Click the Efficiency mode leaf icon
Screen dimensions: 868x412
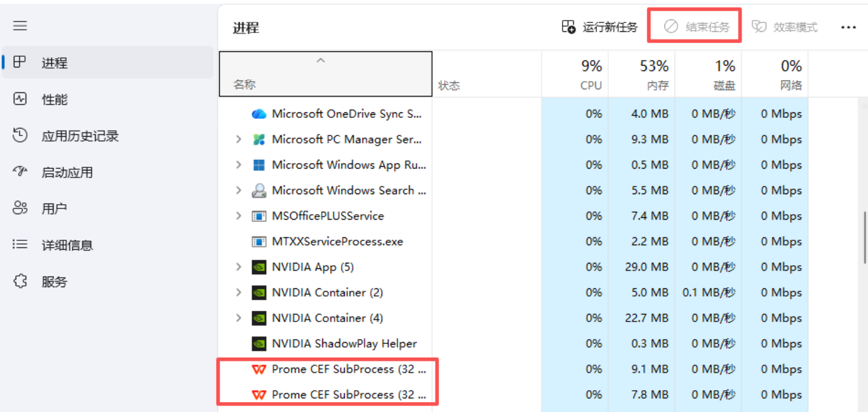pos(759,27)
